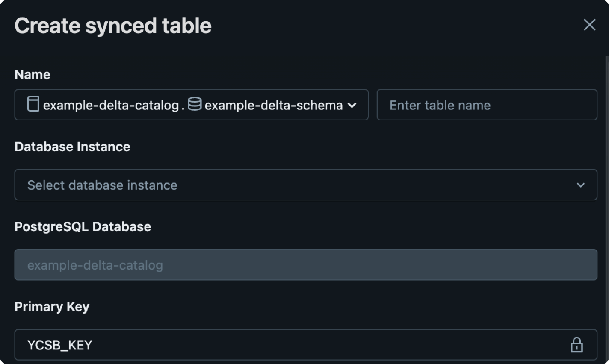Viewport: 609px width, 364px height.
Task: Select the example-delta-catalog name text
Action: pos(111,105)
